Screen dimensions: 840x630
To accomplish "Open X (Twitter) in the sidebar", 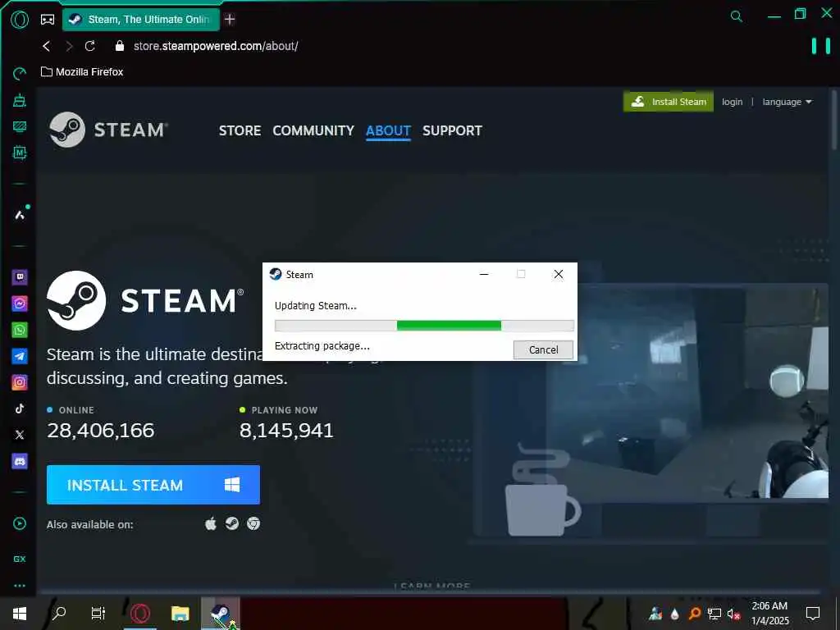I will (x=20, y=435).
